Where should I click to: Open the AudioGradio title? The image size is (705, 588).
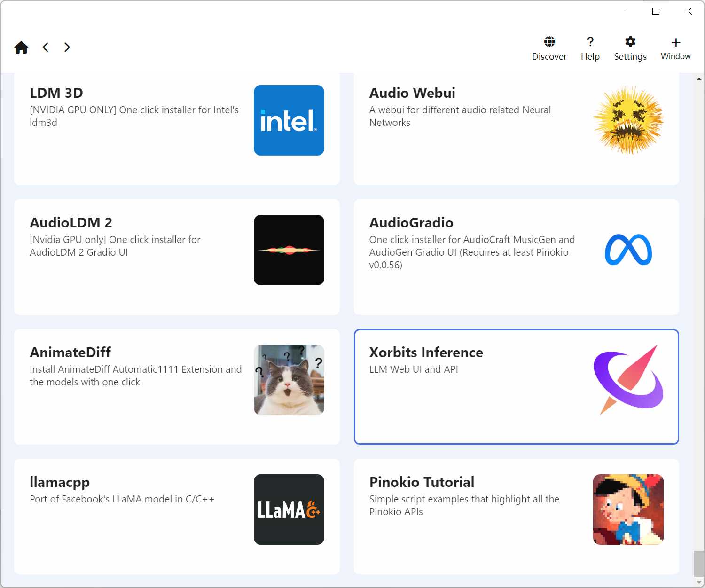click(x=411, y=223)
